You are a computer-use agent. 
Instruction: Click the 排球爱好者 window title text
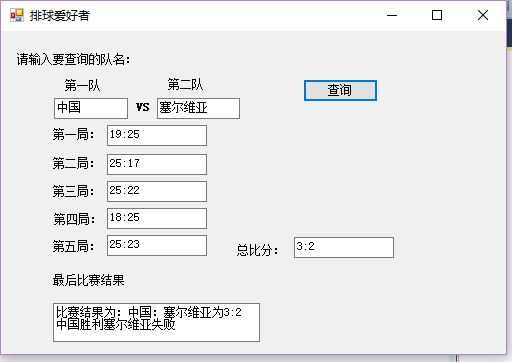tap(60, 15)
